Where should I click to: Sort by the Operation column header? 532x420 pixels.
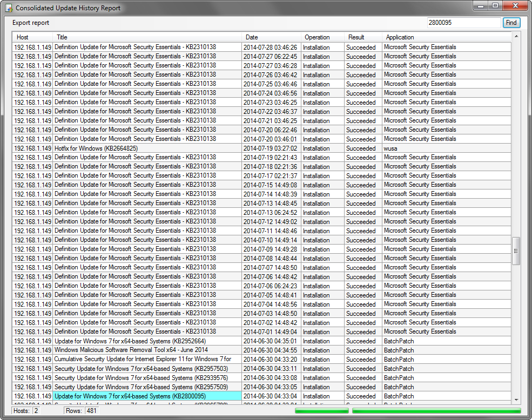pos(322,37)
